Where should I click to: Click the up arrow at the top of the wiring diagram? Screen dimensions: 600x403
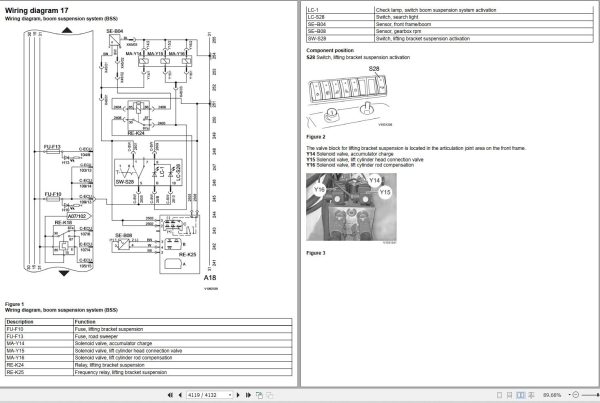pos(67,30)
